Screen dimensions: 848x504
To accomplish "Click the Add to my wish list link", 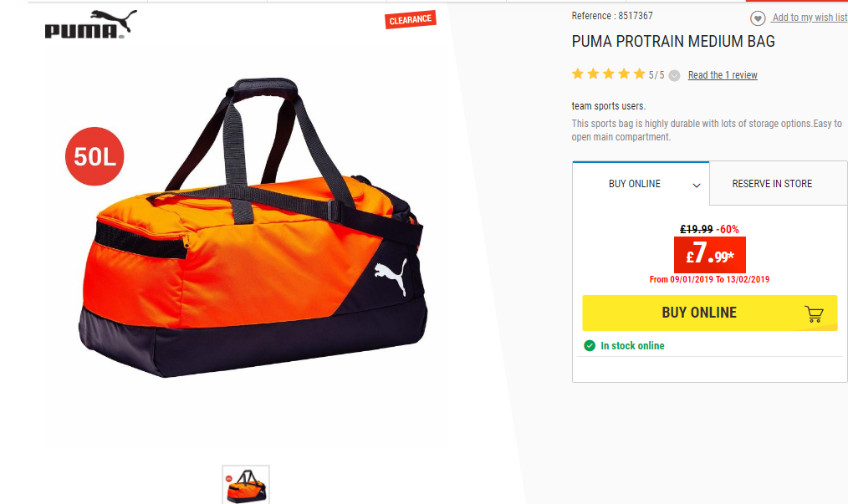I will [810, 18].
